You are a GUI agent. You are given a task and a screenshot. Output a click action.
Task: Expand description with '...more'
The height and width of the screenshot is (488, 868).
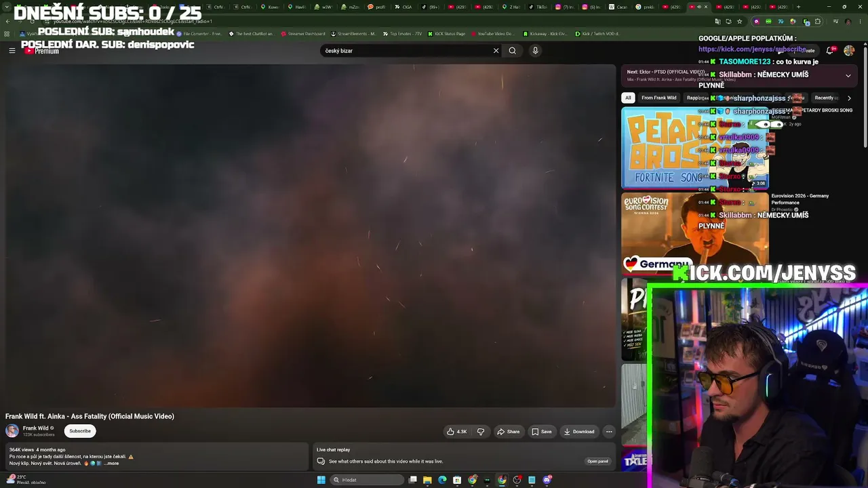pos(111,464)
